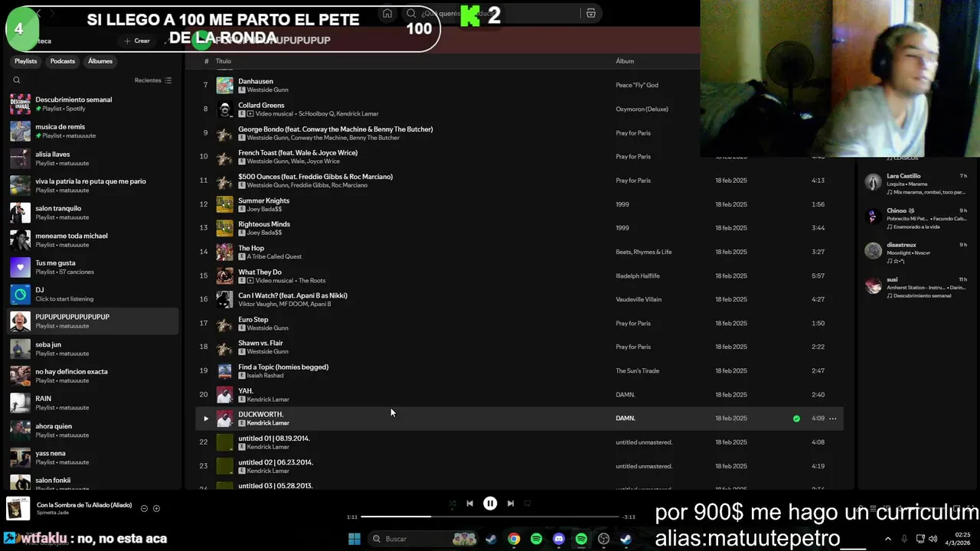This screenshot has height=551, width=980.
Task: Seek along the song progress bar
Action: 490,517
